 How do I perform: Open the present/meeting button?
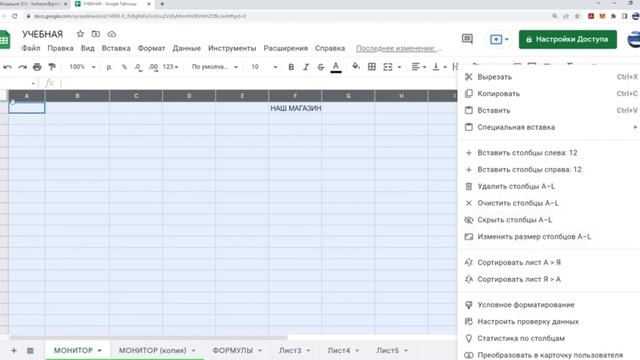pos(499,40)
